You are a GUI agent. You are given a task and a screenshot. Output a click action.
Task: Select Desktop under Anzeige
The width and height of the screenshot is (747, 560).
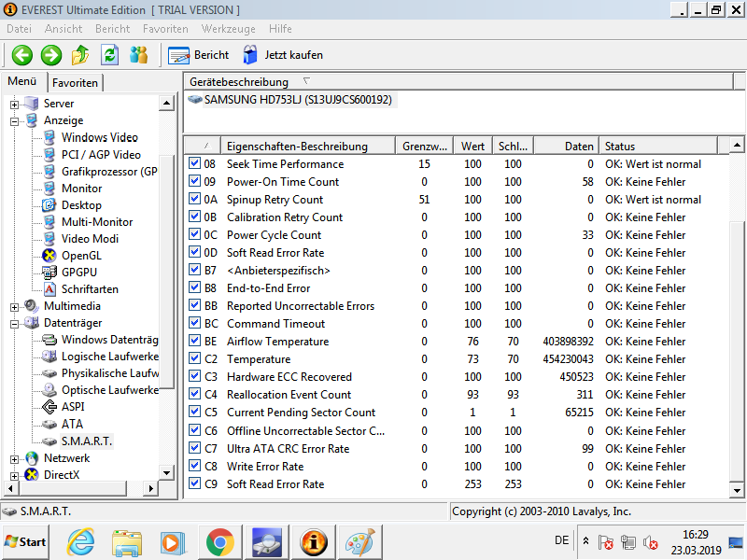pyautogui.click(x=81, y=205)
